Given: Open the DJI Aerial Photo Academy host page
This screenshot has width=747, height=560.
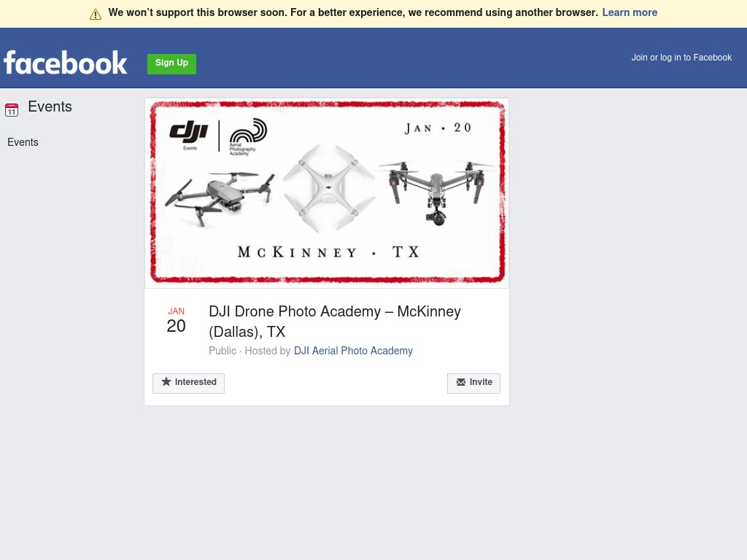Looking at the screenshot, I should point(353,351).
